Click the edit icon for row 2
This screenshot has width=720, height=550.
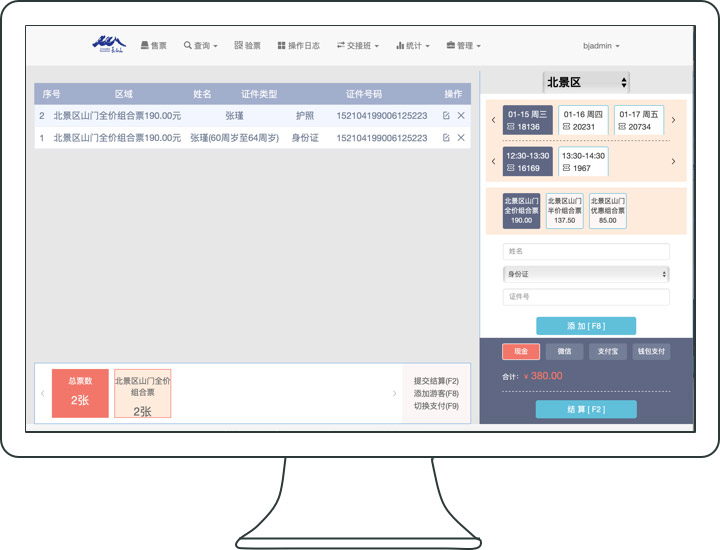446,116
